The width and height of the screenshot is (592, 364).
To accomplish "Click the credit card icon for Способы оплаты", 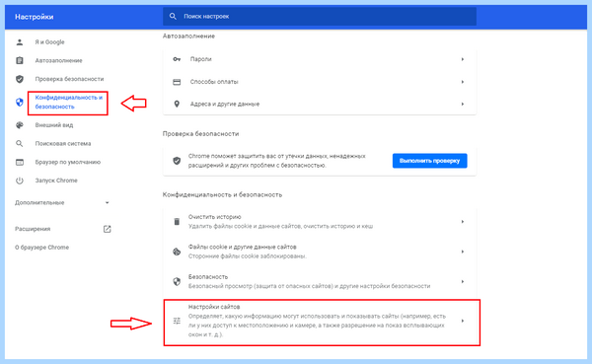I will click(177, 82).
